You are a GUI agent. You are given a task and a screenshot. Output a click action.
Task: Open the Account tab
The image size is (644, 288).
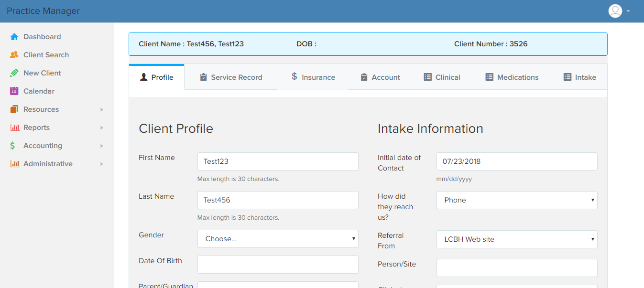click(x=380, y=77)
